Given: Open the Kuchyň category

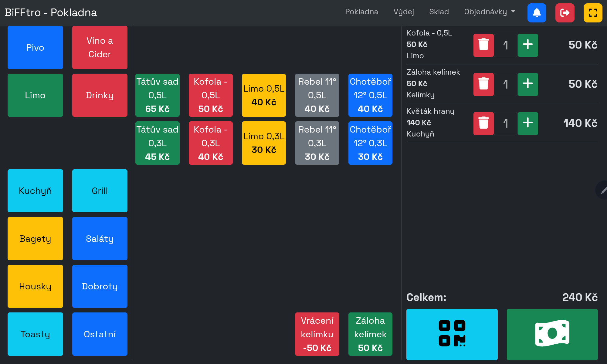Looking at the screenshot, I should tap(35, 191).
